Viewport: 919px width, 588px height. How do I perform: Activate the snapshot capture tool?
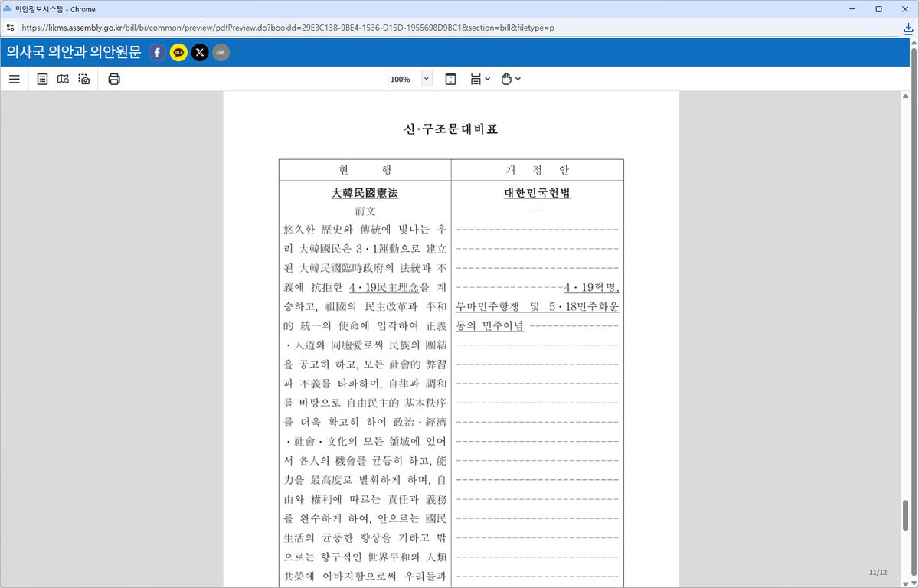(x=84, y=79)
